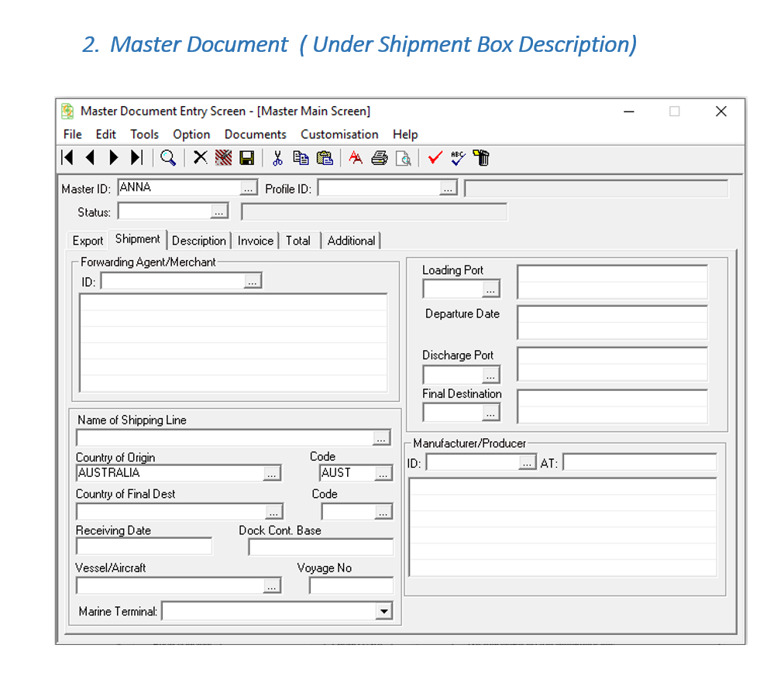Go to the first record using toolbar arrow
This screenshot has height=693, width=784.
(67, 158)
